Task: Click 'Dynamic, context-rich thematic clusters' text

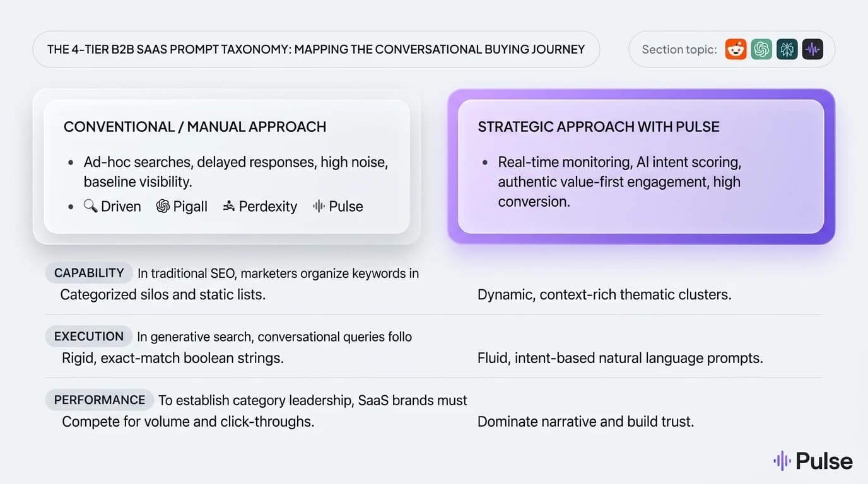Action: 604,294
